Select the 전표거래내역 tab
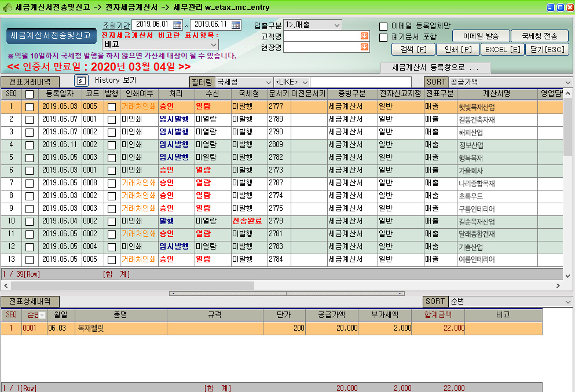575x392 pixels. [x=30, y=82]
